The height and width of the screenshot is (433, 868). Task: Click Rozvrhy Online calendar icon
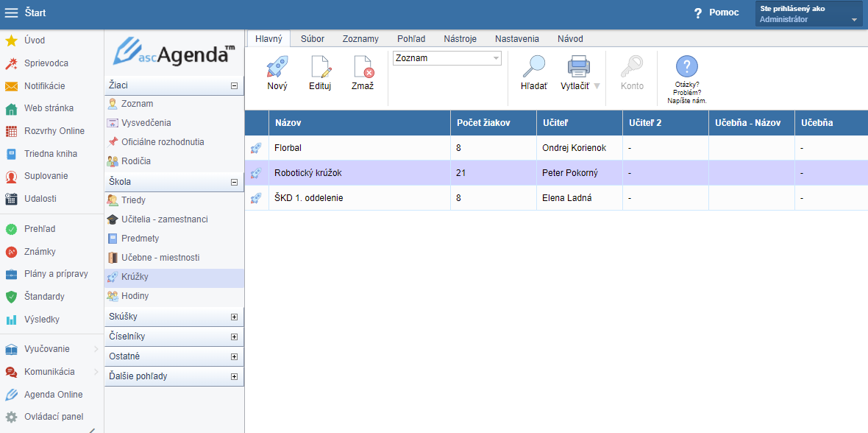(x=11, y=131)
